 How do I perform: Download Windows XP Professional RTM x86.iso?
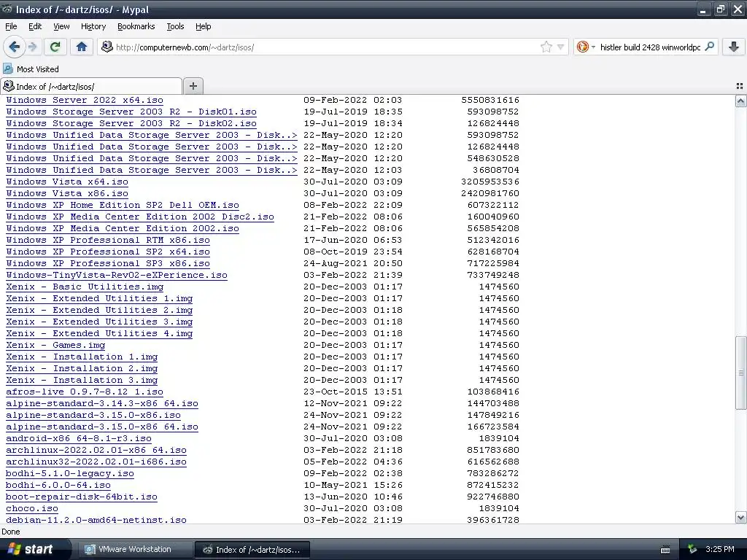pos(108,240)
